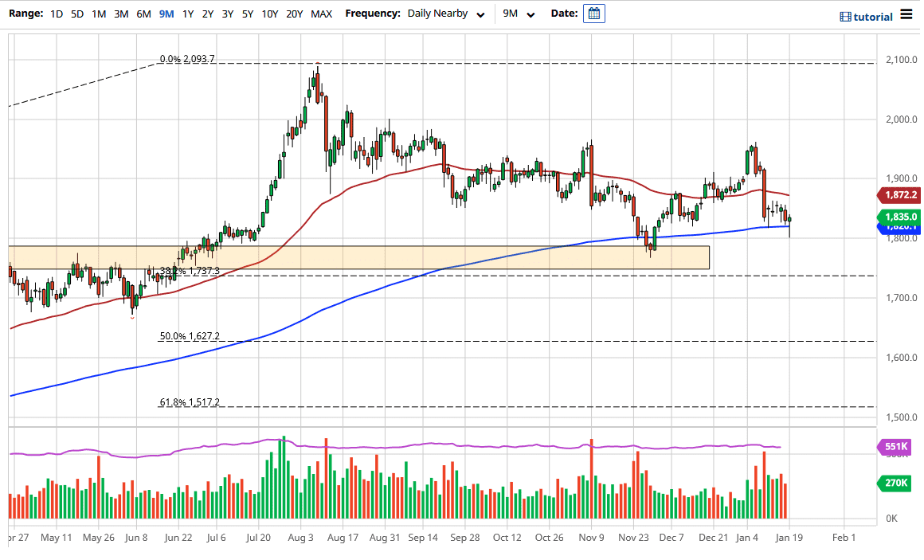Select the 10Y range option
Screen dimensions: 924x560
tap(269, 14)
